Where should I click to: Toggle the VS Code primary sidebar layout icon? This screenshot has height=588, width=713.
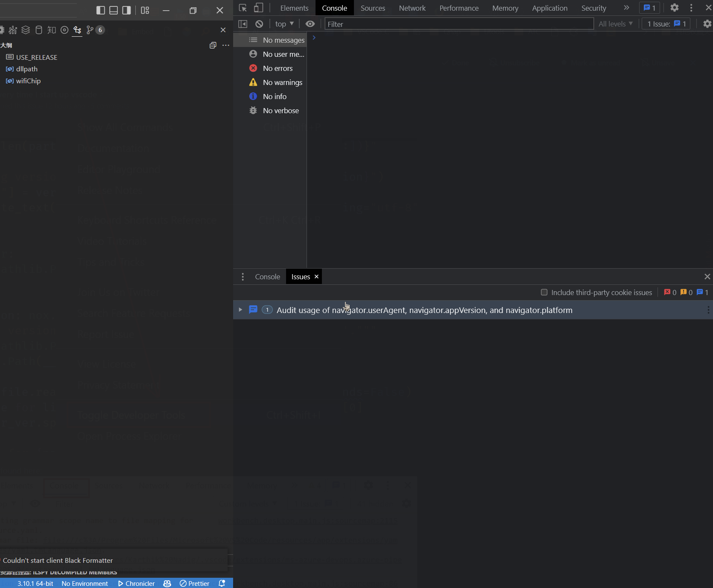[101, 10]
